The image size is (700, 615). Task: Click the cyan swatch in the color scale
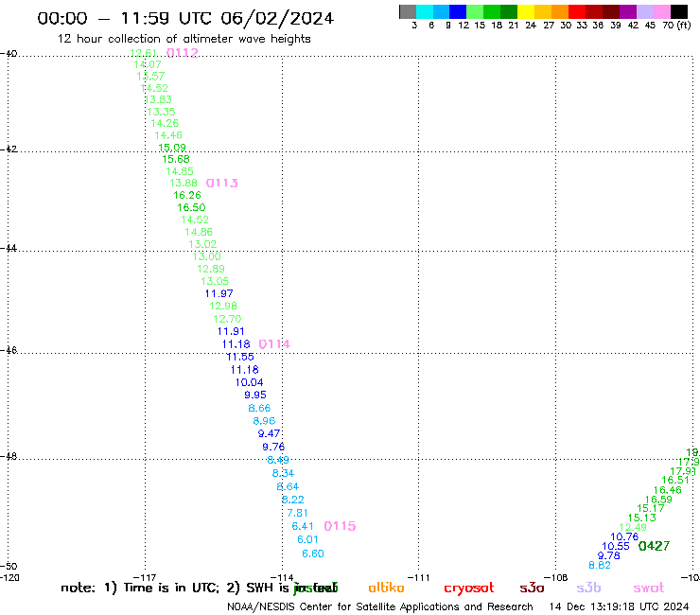point(425,11)
